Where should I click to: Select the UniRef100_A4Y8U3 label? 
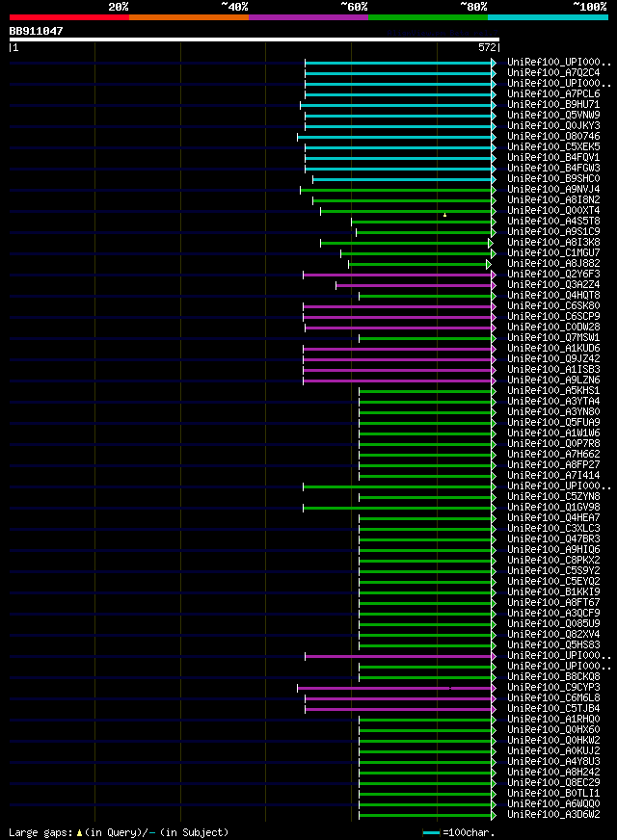click(553, 762)
